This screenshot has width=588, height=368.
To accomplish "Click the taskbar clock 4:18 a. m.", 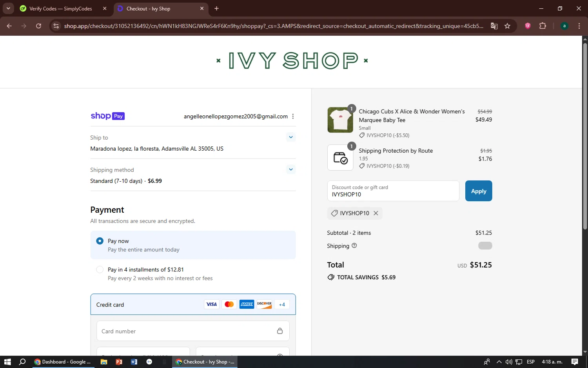I will 552,362.
